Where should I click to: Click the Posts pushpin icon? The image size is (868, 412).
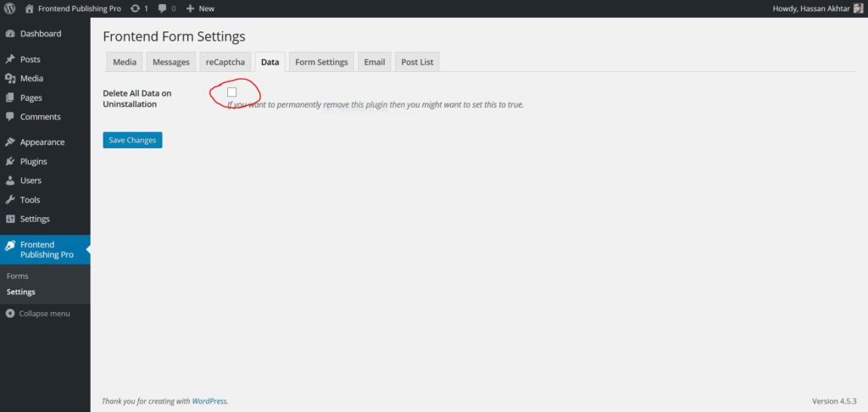(x=10, y=59)
